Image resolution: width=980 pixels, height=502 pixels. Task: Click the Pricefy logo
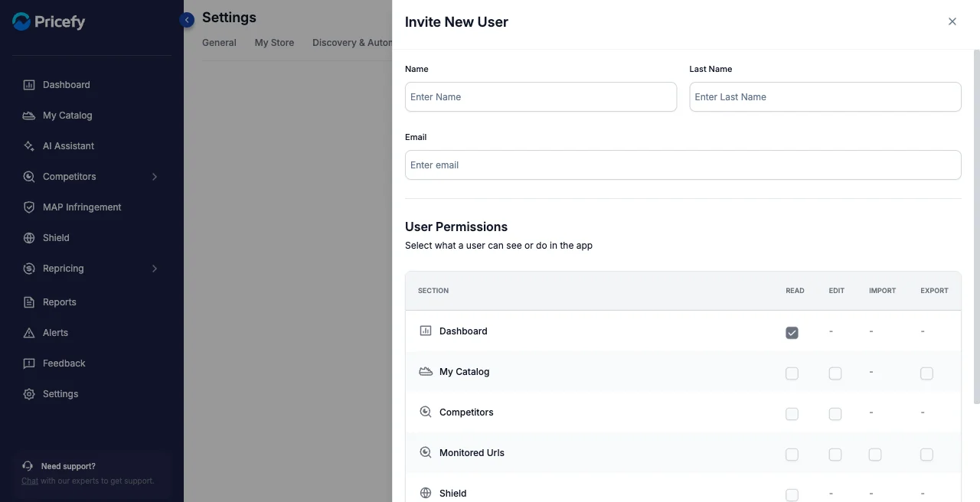tap(48, 21)
